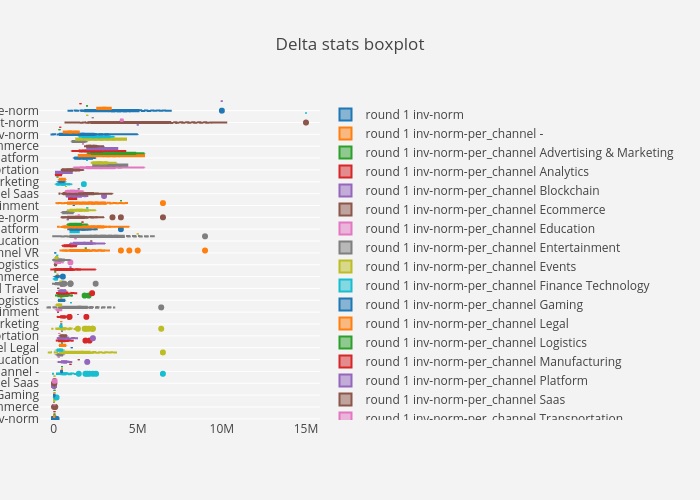Screen dimensions: 700x500
Task: Click the brown outlier point near 15M
Action: point(306,122)
